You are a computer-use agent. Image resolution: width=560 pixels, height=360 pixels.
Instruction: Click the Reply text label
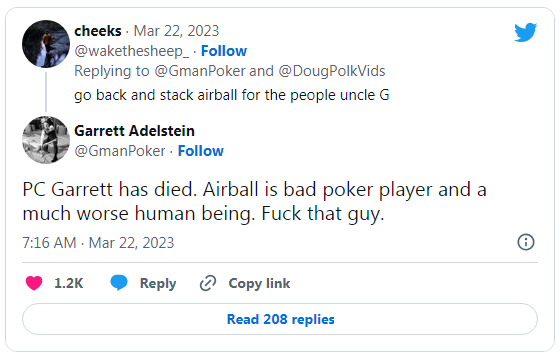coord(158,284)
